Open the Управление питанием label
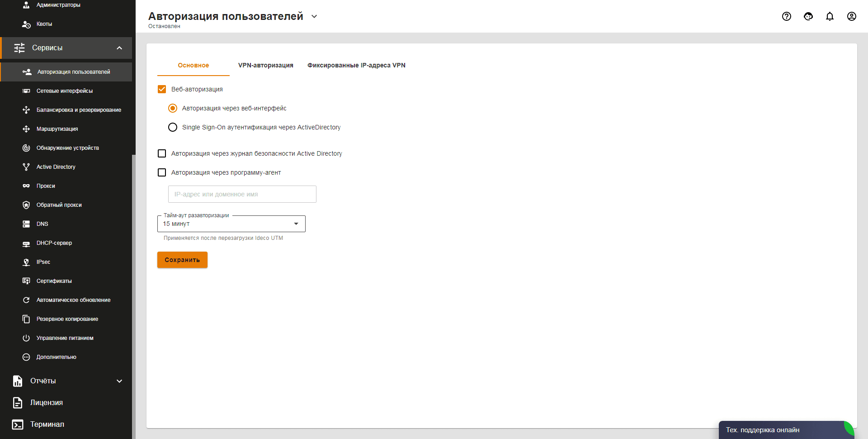The width and height of the screenshot is (868, 439). 65,338
